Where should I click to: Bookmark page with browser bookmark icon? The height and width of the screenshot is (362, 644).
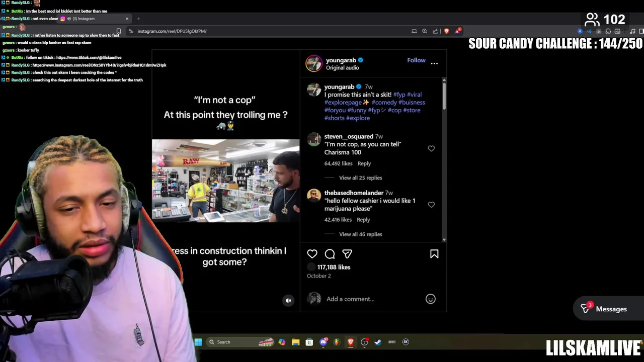[x=119, y=31]
